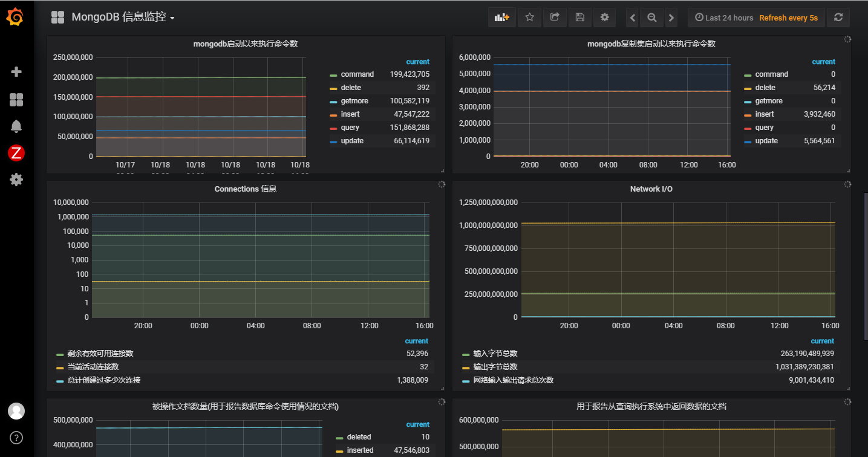The height and width of the screenshot is (457, 868).
Task: Click the zoom out time range button
Action: (652, 18)
